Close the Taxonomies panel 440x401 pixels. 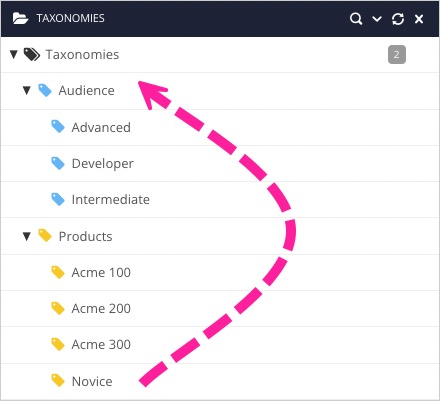click(x=419, y=19)
